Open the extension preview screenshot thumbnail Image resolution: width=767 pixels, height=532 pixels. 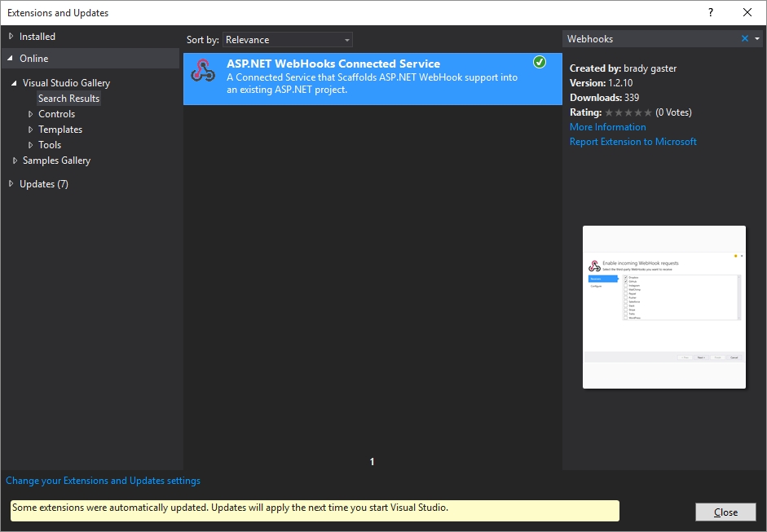(x=663, y=307)
